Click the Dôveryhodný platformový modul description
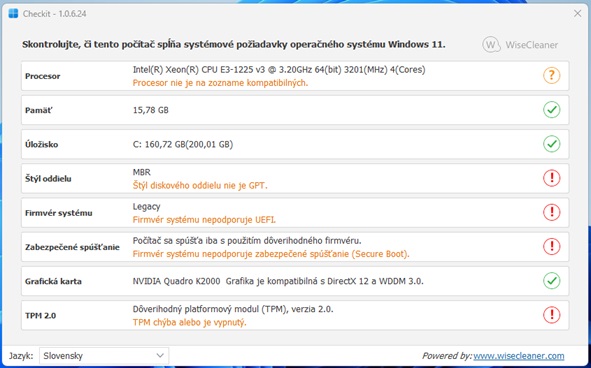The height and width of the screenshot is (368, 591). tap(233, 309)
